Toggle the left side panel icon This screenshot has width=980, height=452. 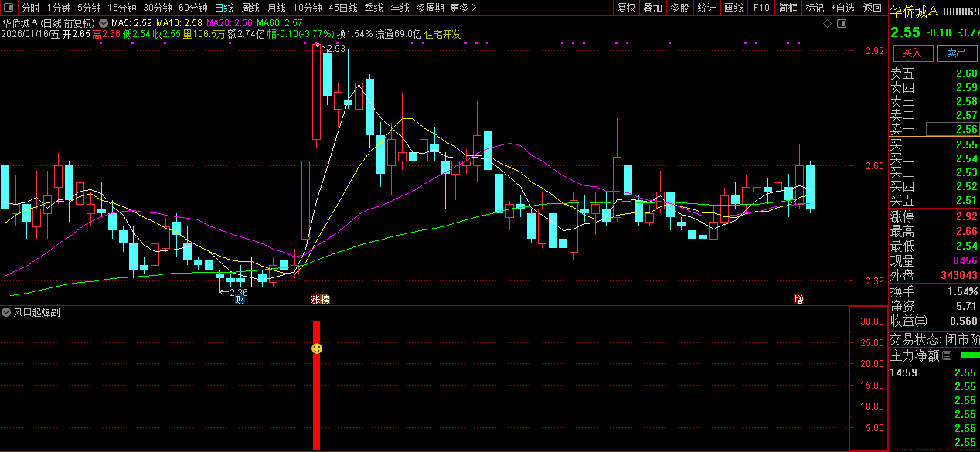[x=9, y=8]
